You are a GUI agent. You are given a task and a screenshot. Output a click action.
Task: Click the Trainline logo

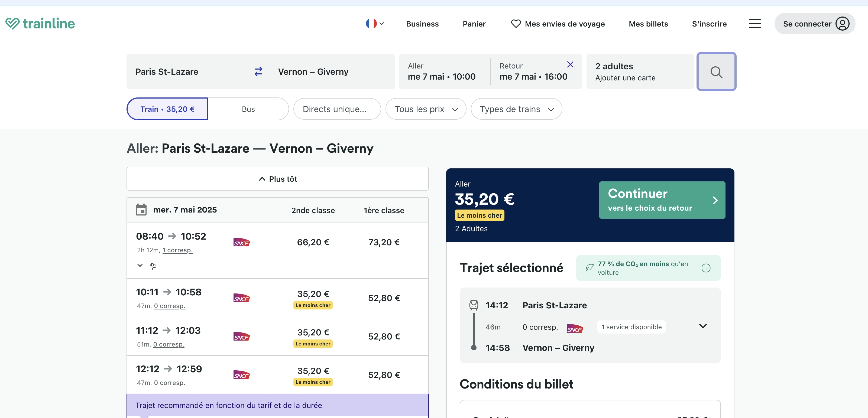point(40,24)
